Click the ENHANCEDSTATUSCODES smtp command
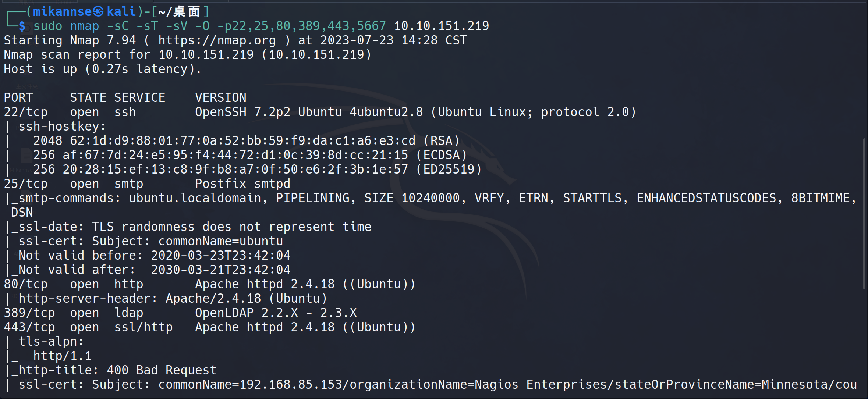 point(706,198)
